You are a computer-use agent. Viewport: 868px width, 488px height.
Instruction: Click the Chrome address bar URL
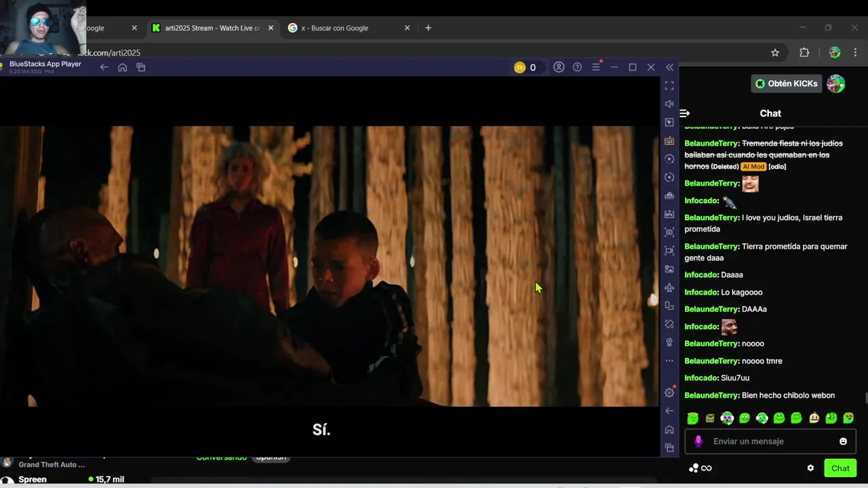pos(108,53)
